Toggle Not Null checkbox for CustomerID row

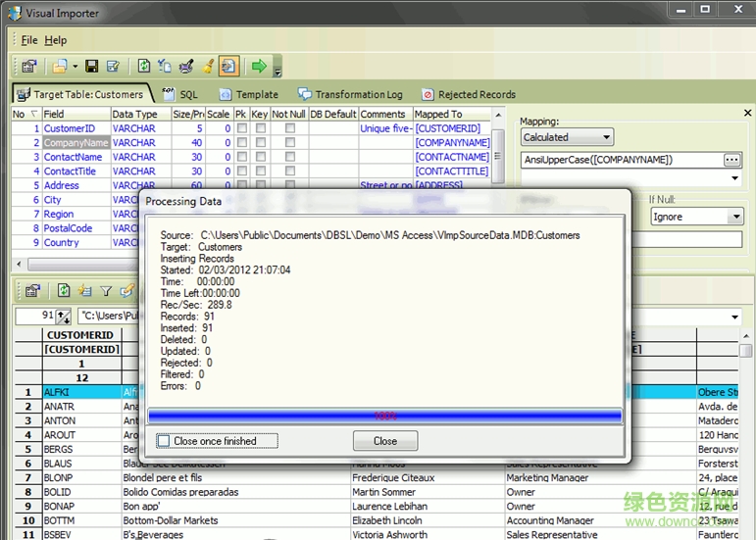click(289, 128)
